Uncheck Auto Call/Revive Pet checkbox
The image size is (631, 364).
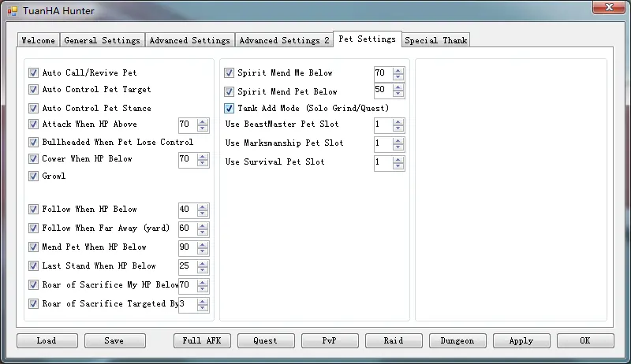(34, 72)
